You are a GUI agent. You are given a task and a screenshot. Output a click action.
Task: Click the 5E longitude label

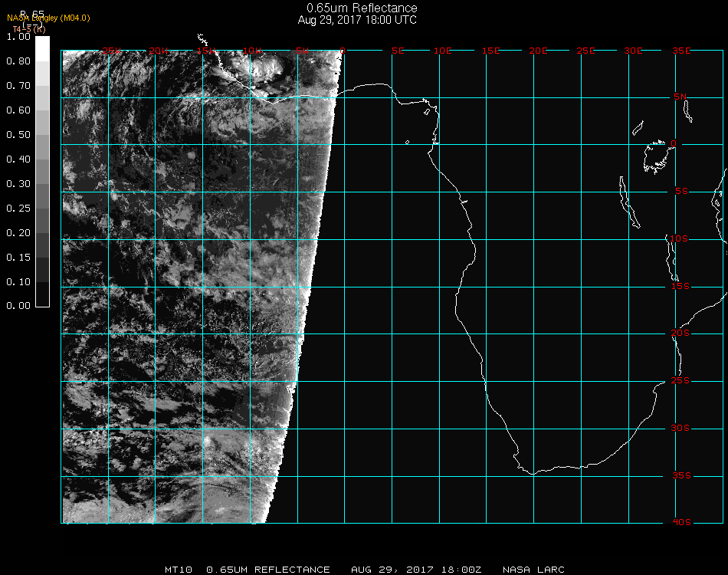click(x=398, y=51)
